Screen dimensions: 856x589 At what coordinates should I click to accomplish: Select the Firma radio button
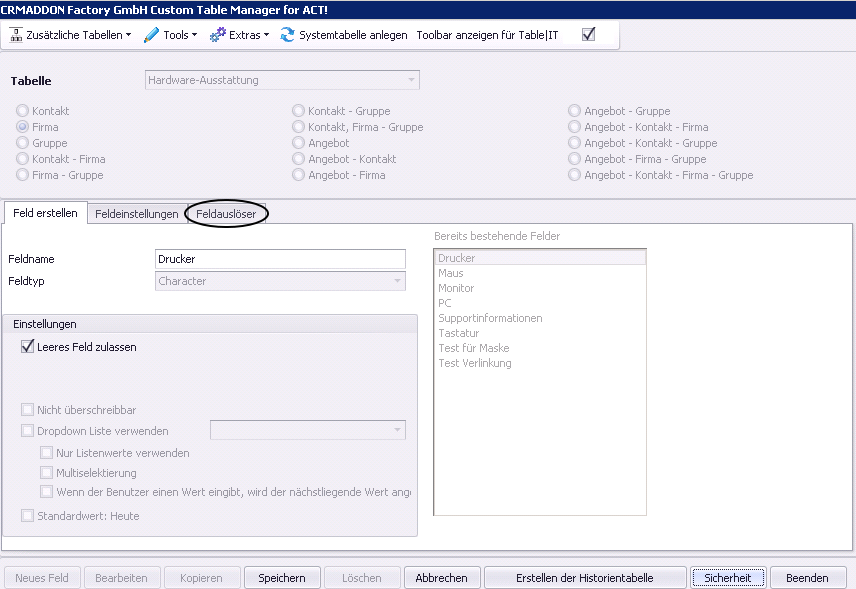click(x=22, y=127)
